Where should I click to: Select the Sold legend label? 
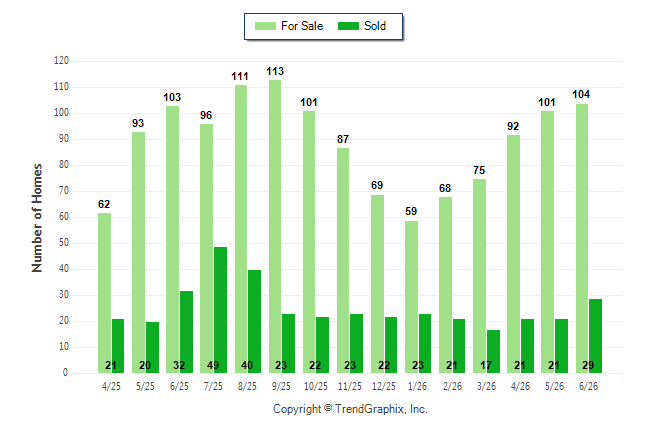(x=375, y=26)
